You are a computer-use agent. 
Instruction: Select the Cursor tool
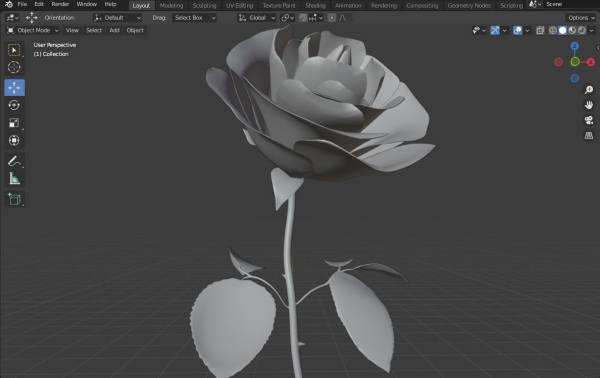pos(15,67)
